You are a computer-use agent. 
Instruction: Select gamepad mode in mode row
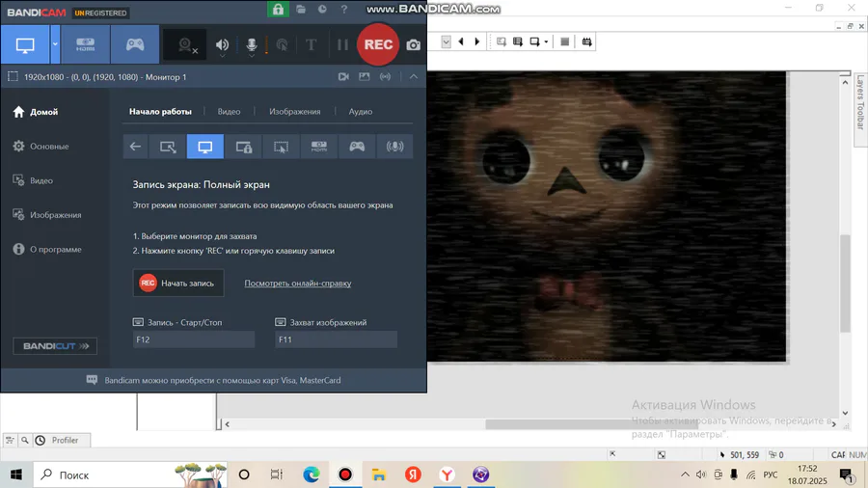click(x=357, y=147)
